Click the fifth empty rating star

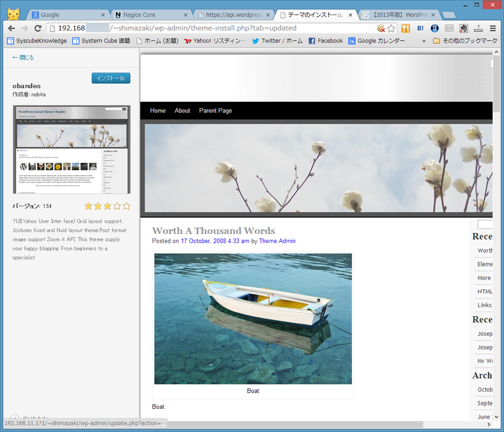(127, 206)
